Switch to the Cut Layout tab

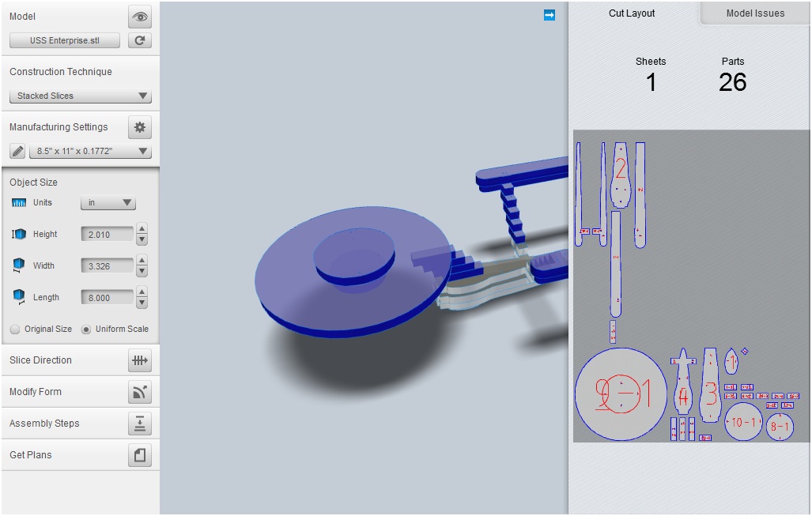(x=632, y=13)
